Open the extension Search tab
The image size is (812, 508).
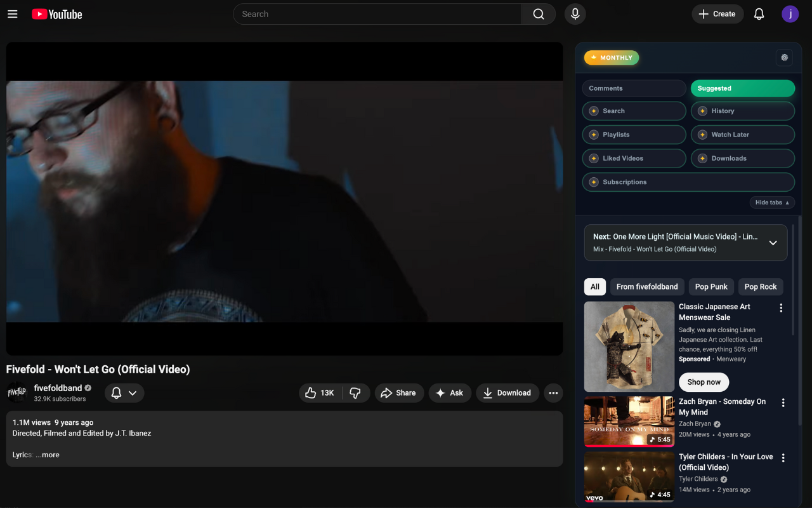click(634, 110)
